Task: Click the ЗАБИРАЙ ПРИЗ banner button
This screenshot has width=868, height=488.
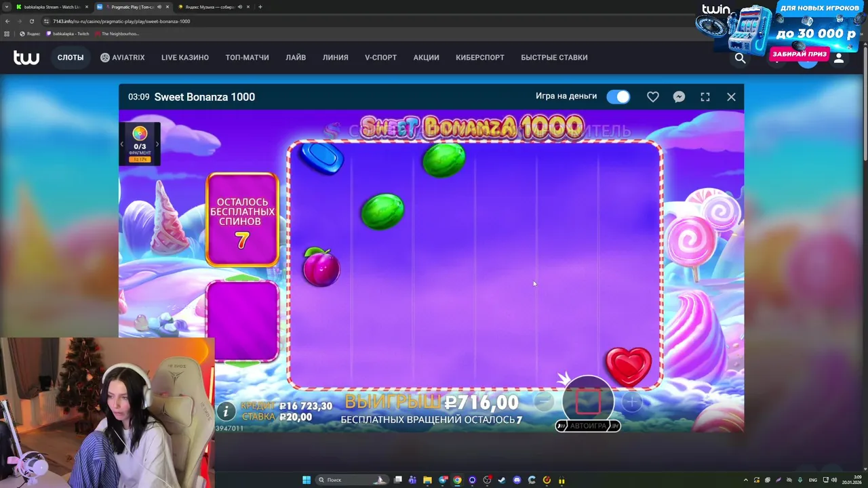Action: [799, 54]
